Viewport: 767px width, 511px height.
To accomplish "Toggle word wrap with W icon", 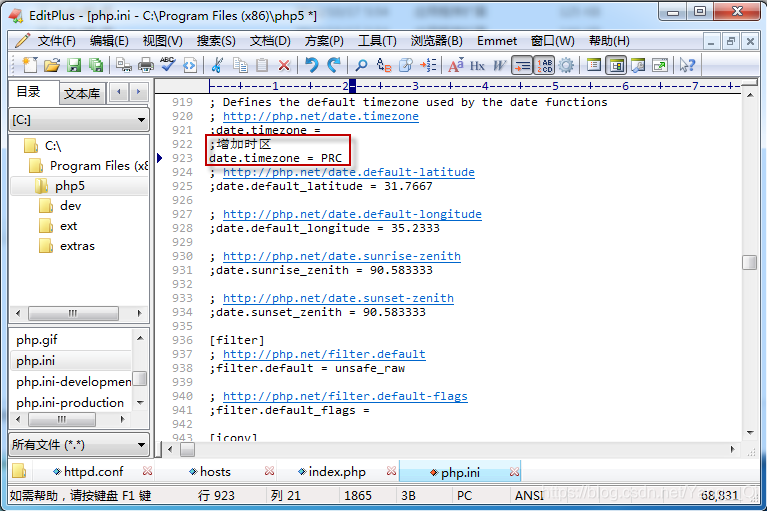I will tap(499, 65).
